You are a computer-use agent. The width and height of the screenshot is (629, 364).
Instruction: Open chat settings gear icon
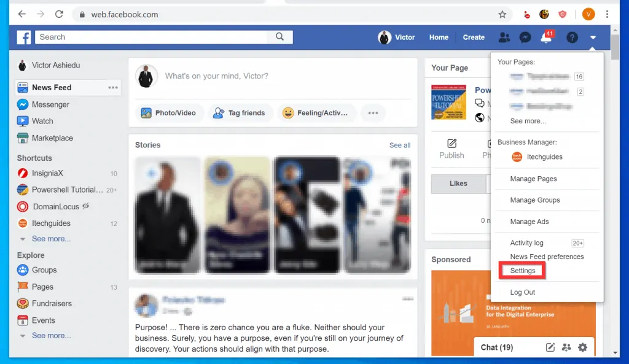582,347
